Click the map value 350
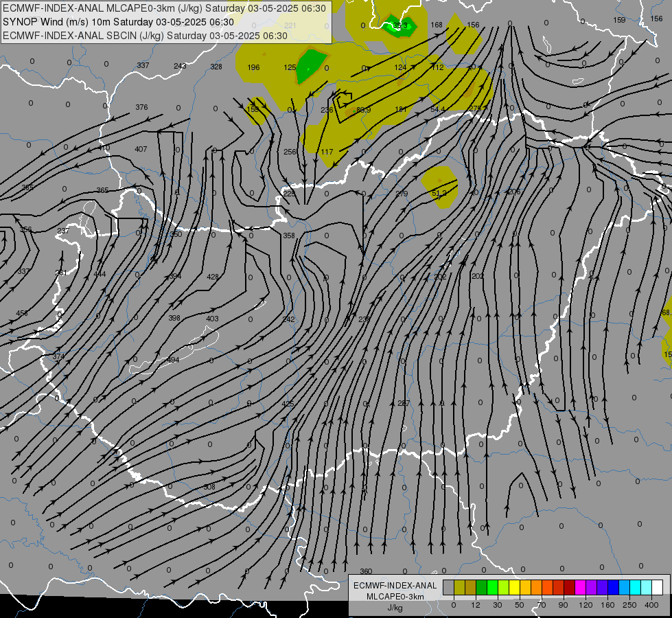 click(176, 235)
